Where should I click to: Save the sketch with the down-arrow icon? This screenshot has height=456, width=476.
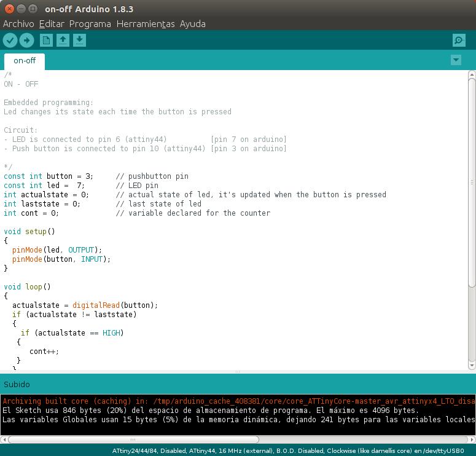click(79, 41)
